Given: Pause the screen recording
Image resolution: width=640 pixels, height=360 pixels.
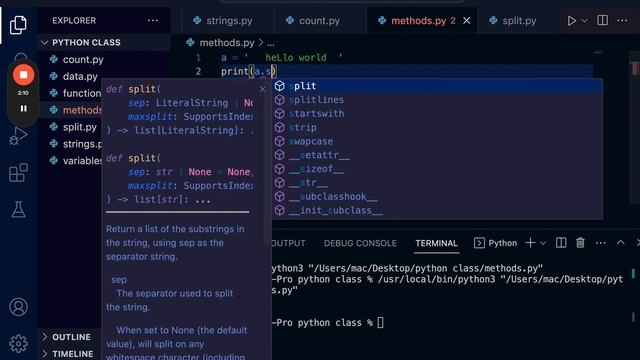Looking at the screenshot, I should pyautogui.click(x=23, y=109).
